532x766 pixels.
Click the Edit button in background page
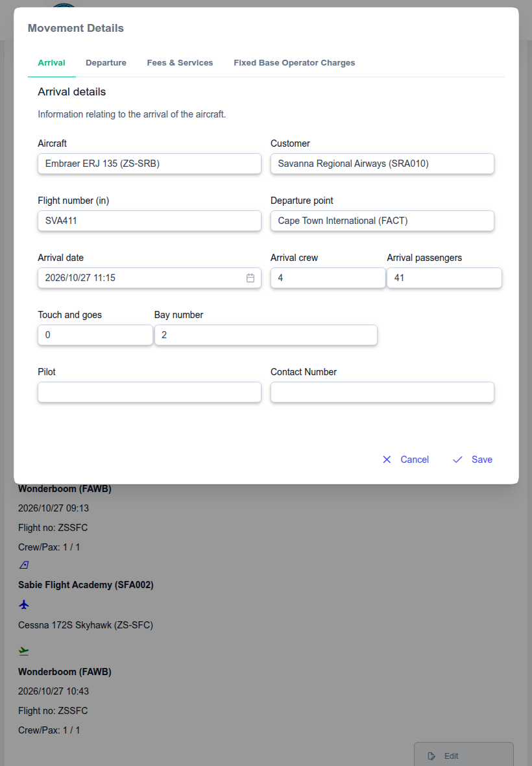click(x=464, y=755)
